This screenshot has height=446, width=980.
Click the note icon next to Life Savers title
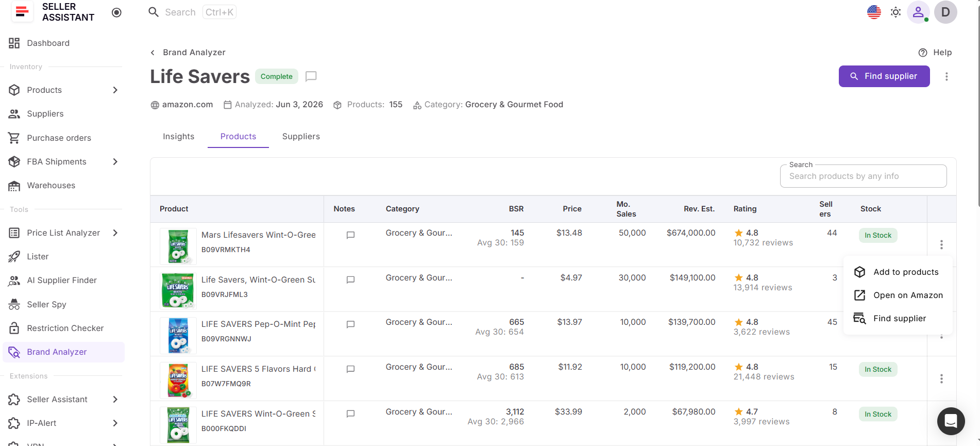(x=311, y=77)
